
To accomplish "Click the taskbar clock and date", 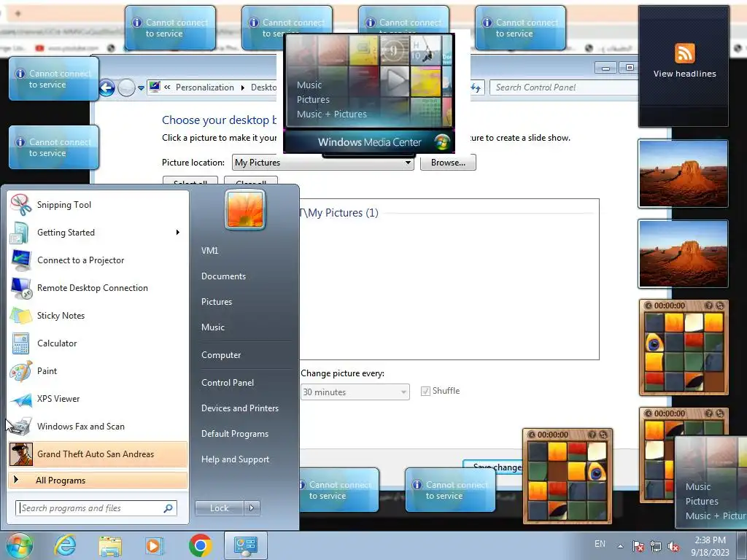I will pos(710,545).
